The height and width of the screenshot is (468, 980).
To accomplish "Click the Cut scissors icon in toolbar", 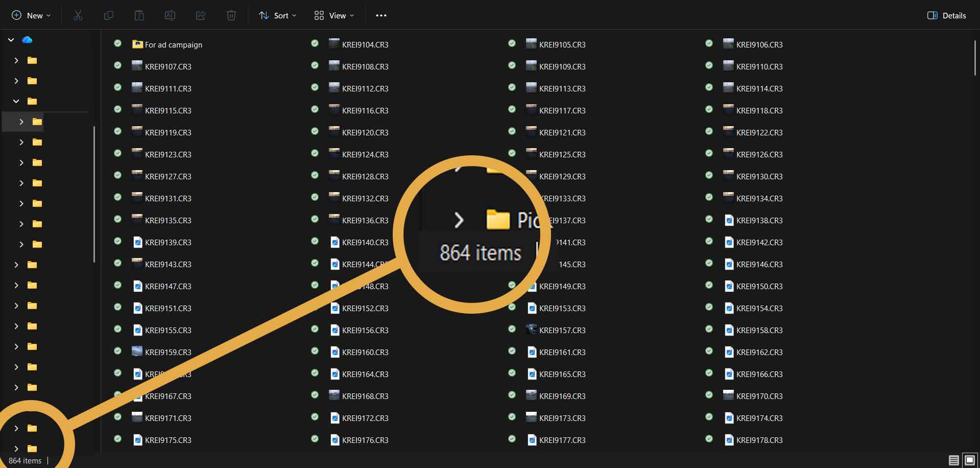I will pos(78,15).
